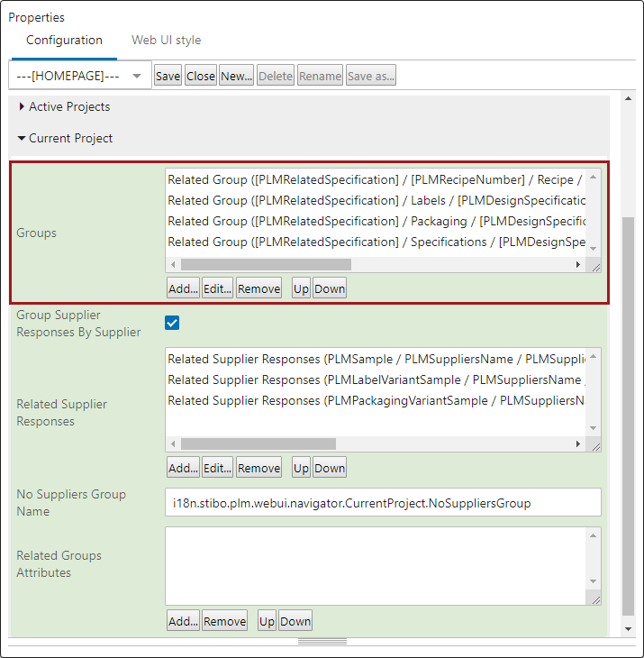Screen dimensions: 644x658
Task: Click Down under Related Groups Attributes
Action: [x=295, y=621]
